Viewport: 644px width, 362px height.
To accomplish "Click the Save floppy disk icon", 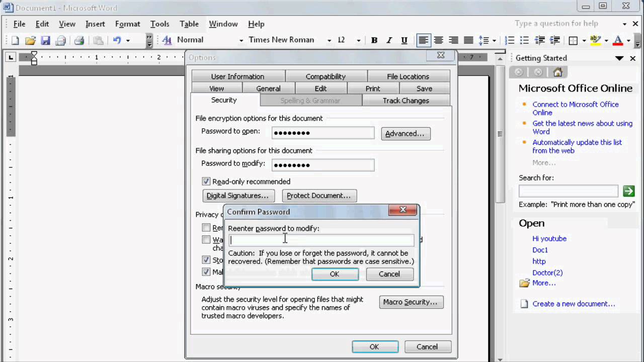I will (x=45, y=40).
